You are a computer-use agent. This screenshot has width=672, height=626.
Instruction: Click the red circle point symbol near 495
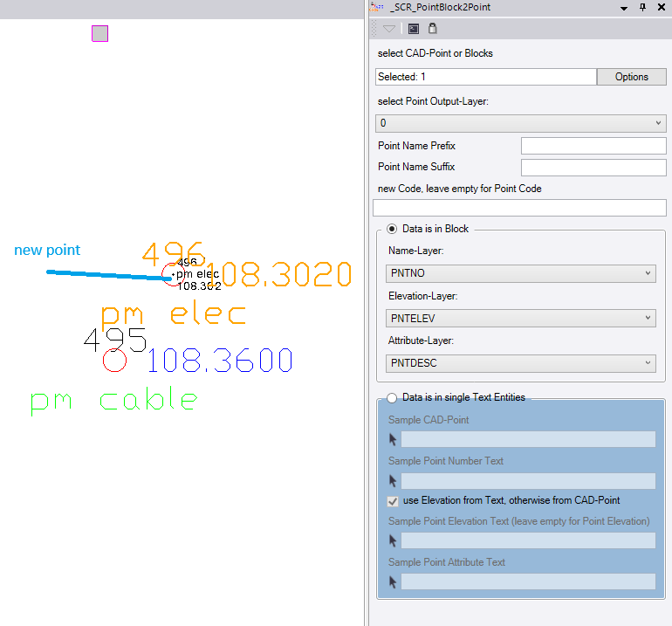115,361
